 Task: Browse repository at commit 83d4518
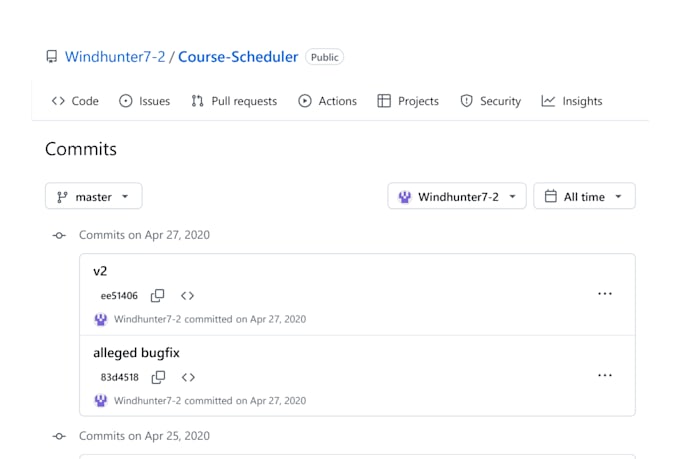(x=188, y=377)
